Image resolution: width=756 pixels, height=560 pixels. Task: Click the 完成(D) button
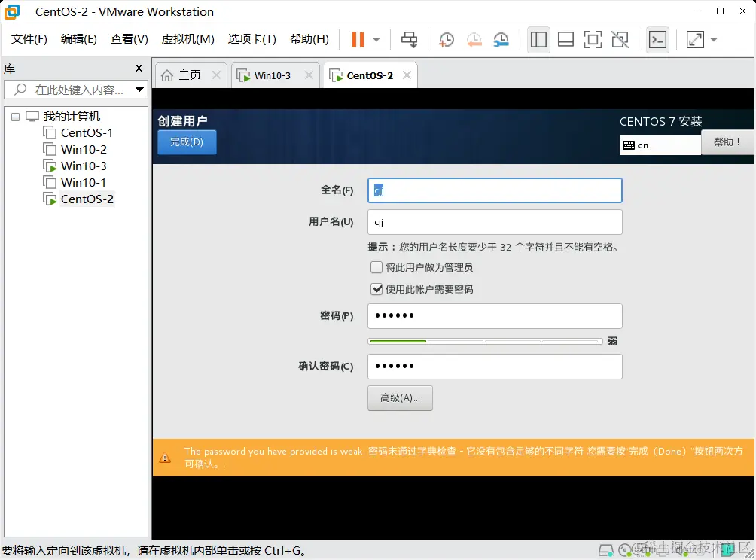tap(187, 142)
